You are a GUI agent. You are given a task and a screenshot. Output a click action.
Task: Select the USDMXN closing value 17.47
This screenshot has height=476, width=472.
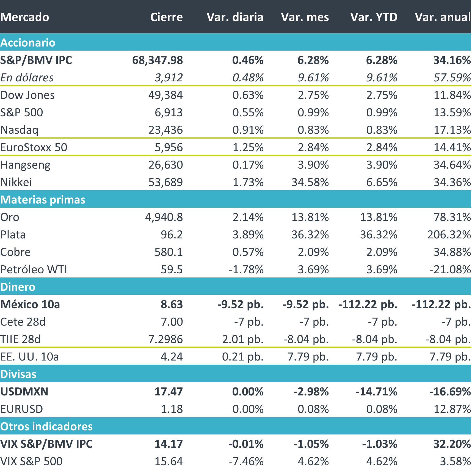[x=169, y=392]
